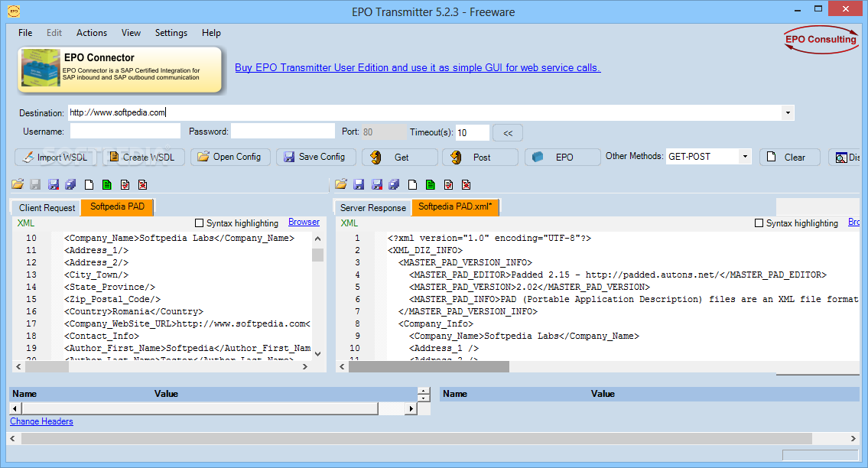Image resolution: width=868 pixels, height=468 pixels.
Task: Open the Help menu
Action: (211, 33)
